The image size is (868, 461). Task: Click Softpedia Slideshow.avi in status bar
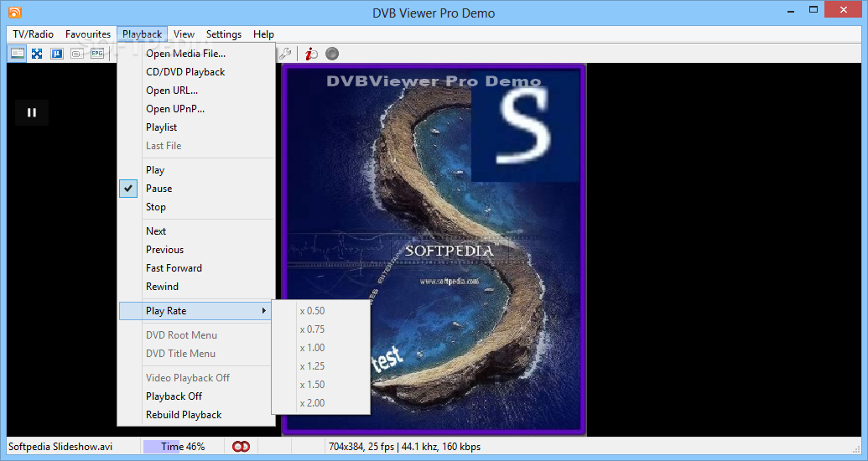coord(60,447)
